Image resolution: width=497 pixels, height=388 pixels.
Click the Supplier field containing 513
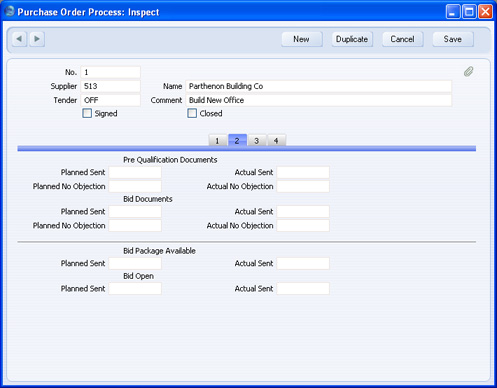pyautogui.click(x=110, y=86)
